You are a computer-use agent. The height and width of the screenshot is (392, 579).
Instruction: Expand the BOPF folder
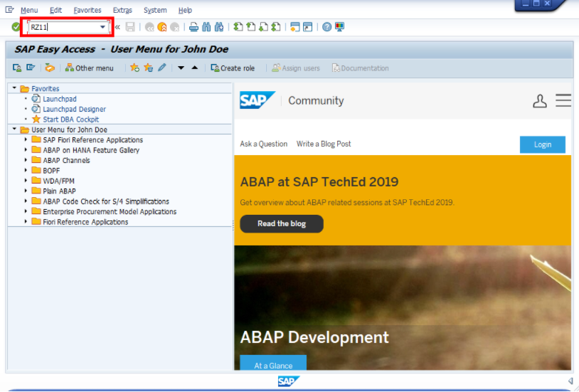coord(26,170)
